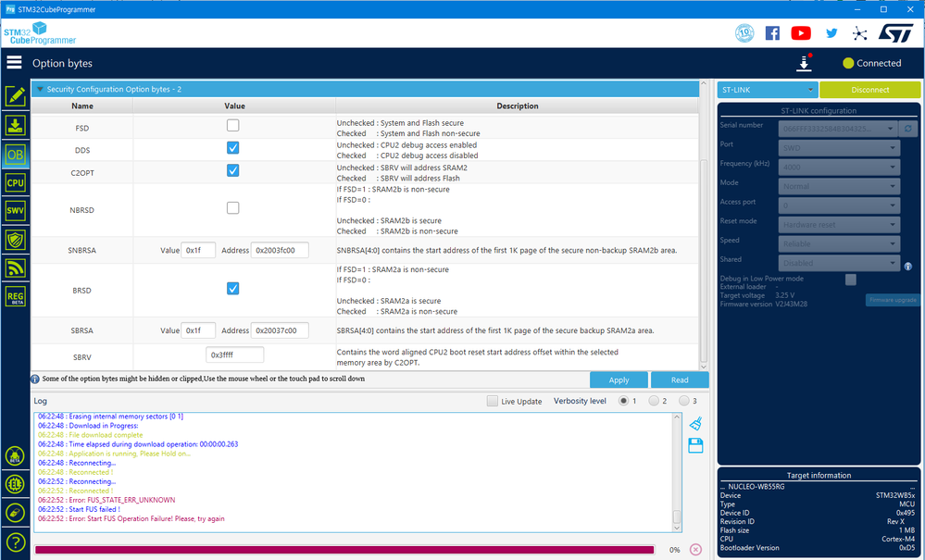Open the REG registers beta icon
The width and height of the screenshot is (925, 560).
point(16,297)
